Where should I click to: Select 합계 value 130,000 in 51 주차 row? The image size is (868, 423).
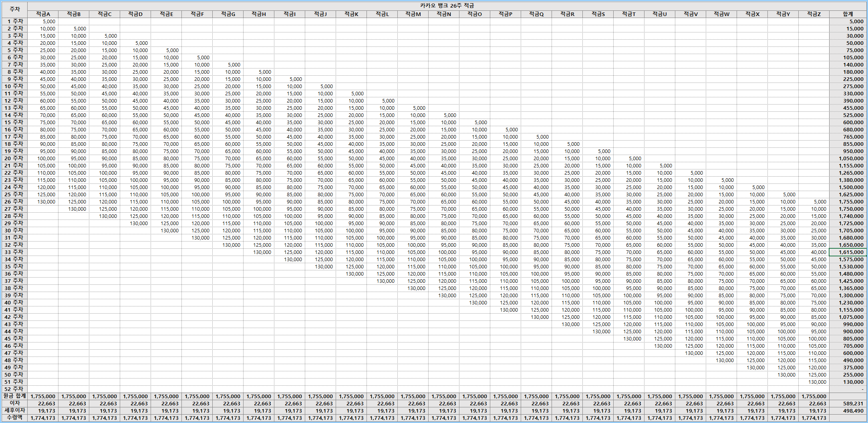[x=848, y=382]
